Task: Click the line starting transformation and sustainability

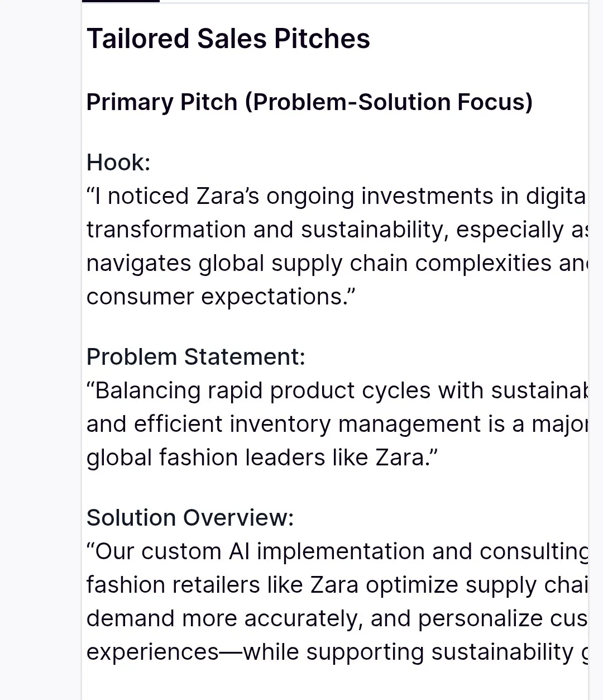Action: tap(335, 230)
